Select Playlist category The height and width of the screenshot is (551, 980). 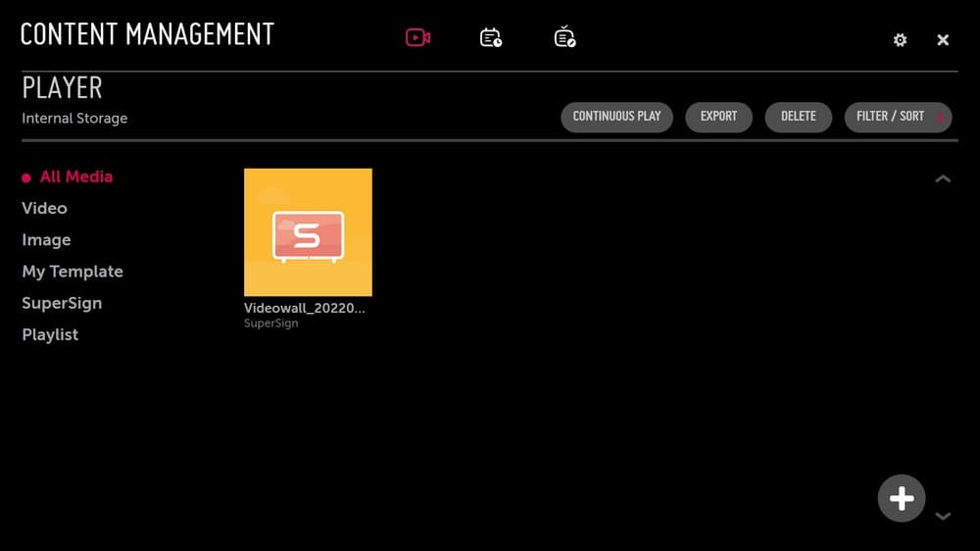point(50,334)
